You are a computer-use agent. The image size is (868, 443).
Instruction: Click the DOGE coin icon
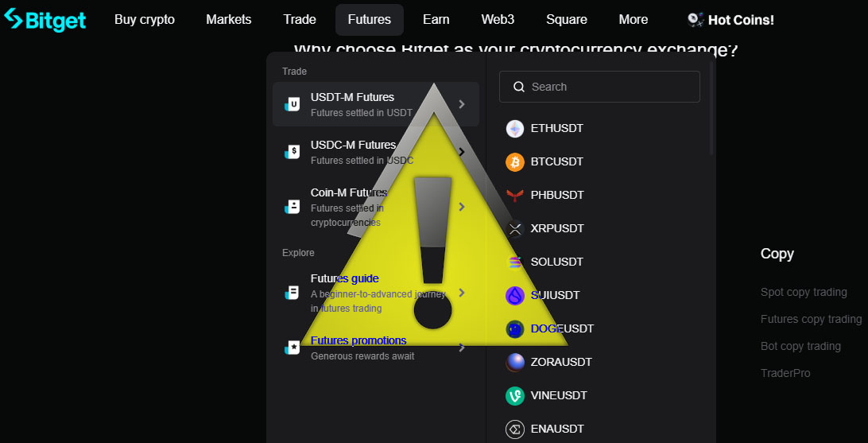[x=515, y=329]
